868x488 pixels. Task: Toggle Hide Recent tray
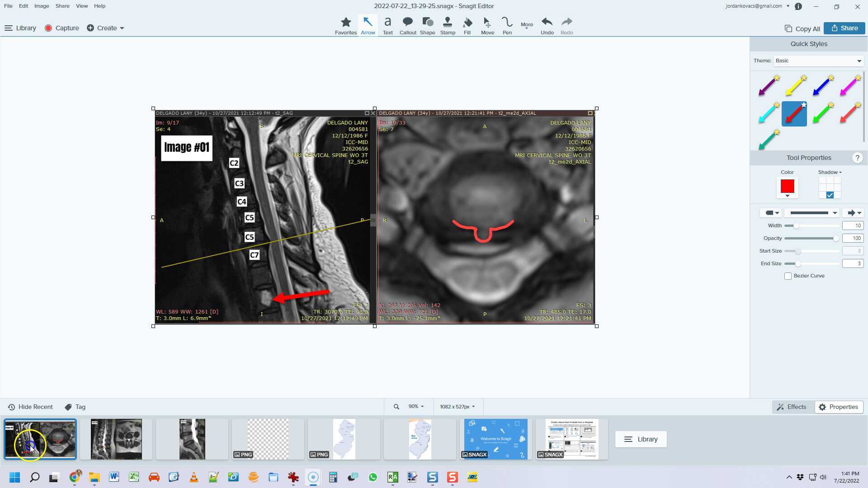tap(31, 407)
